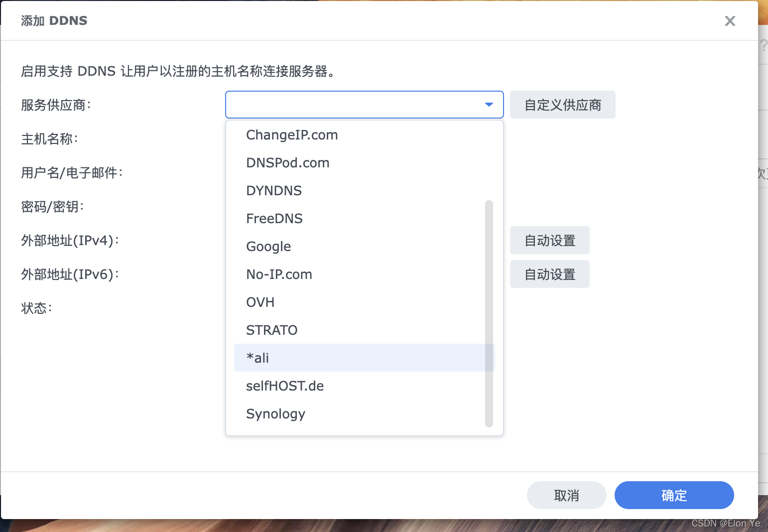Select Synology as the DDNS provider
768x532 pixels.
click(275, 413)
